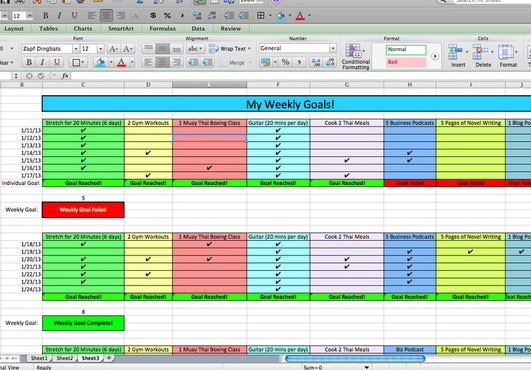Screen dimensions: 531x370
Task: Click the ribbon decrease indent icon
Action: click(x=193, y=62)
